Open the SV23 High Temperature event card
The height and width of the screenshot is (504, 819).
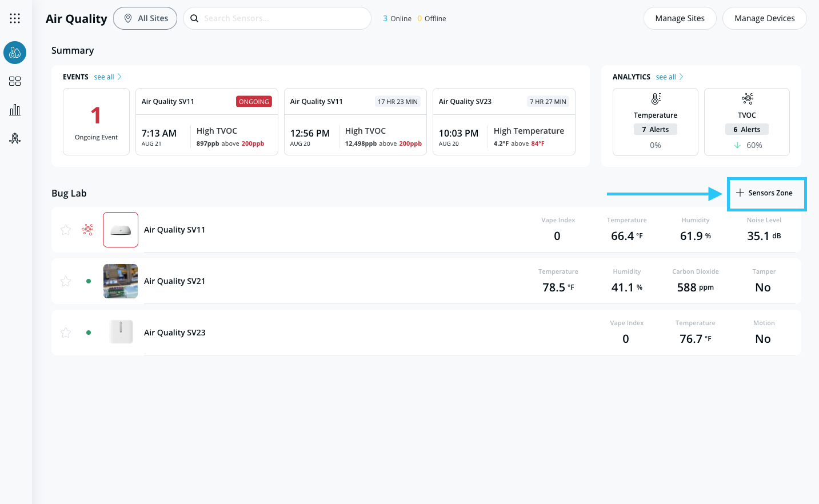504,122
